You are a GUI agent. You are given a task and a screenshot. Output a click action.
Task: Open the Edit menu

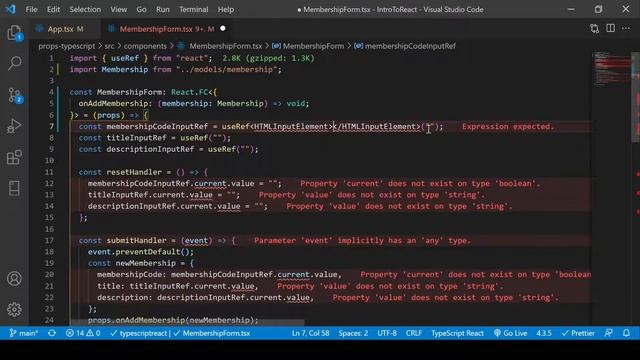tap(53, 9)
